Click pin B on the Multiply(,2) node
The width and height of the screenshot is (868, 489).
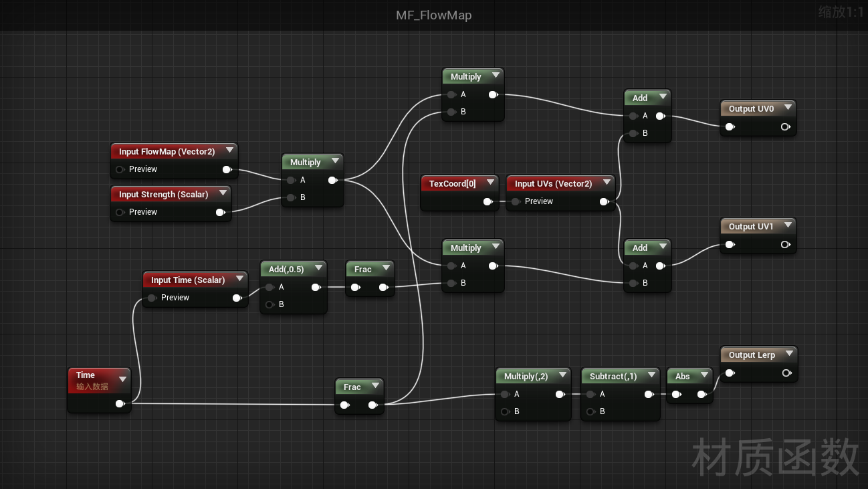point(505,411)
